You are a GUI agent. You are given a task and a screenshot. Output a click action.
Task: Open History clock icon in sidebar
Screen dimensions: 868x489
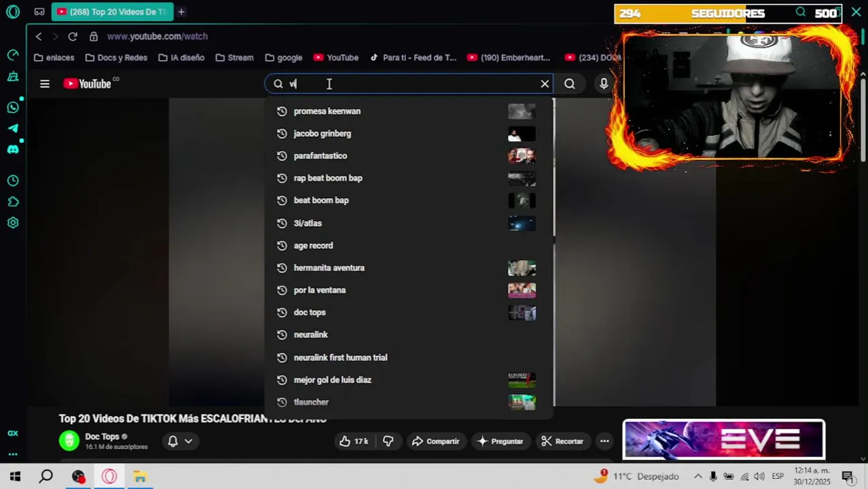13,181
